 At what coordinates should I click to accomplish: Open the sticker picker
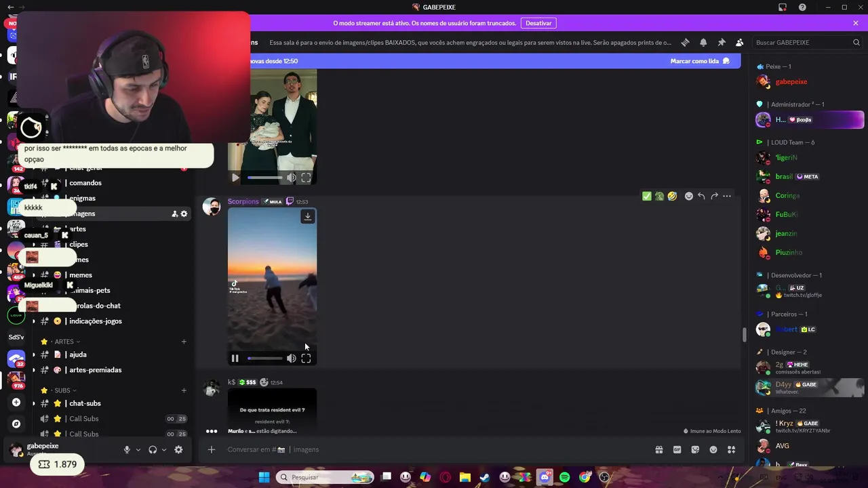click(x=695, y=449)
